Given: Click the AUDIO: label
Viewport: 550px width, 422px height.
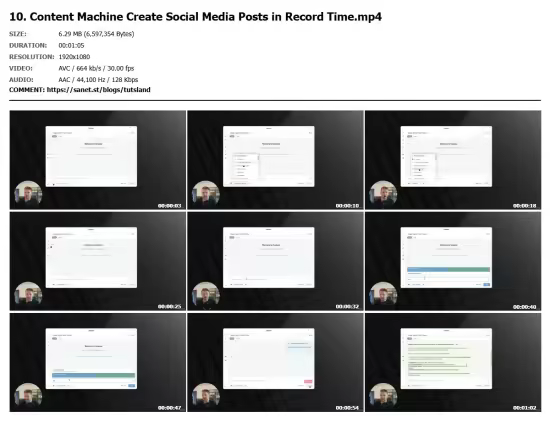Looking at the screenshot, I should coord(21,80).
